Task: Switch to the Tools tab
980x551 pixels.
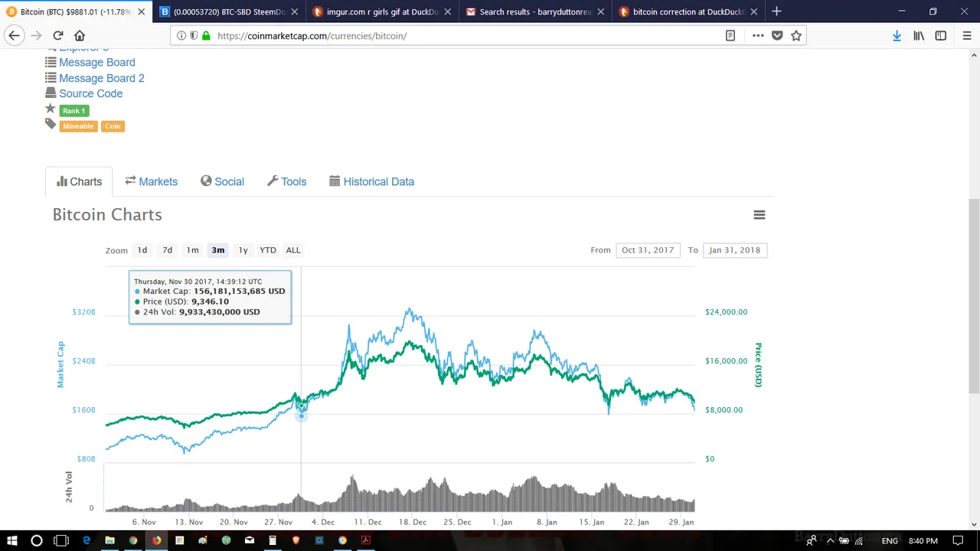Action: (287, 181)
